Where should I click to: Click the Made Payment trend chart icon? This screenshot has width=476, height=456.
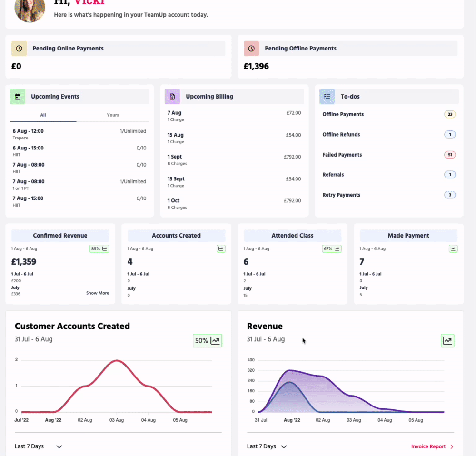click(453, 248)
